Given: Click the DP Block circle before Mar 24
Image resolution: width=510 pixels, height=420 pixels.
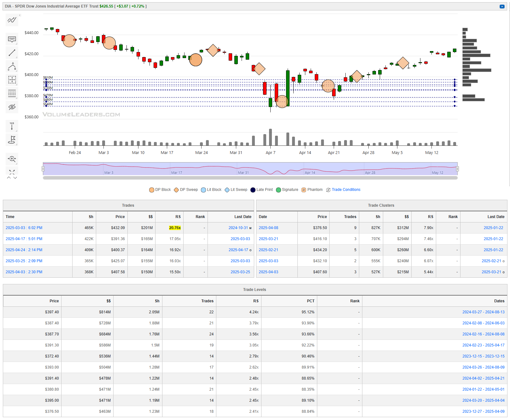Looking at the screenshot, I should point(196,60).
